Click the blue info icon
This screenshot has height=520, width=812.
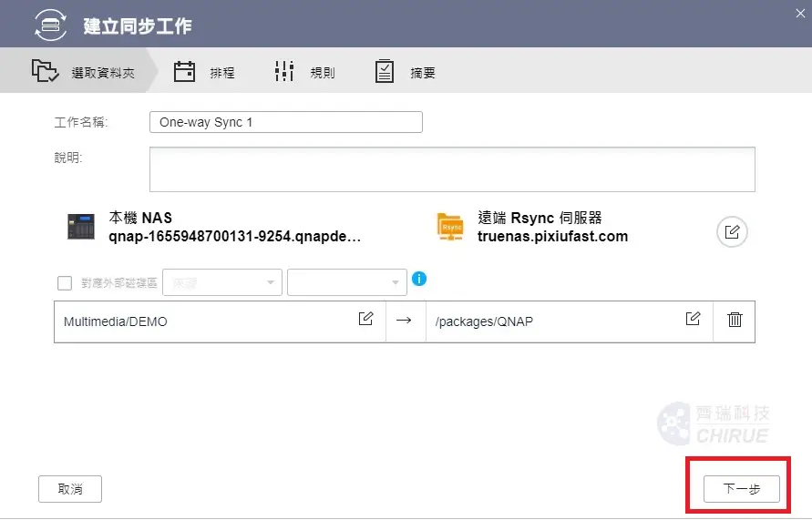(x=419, y=279)
